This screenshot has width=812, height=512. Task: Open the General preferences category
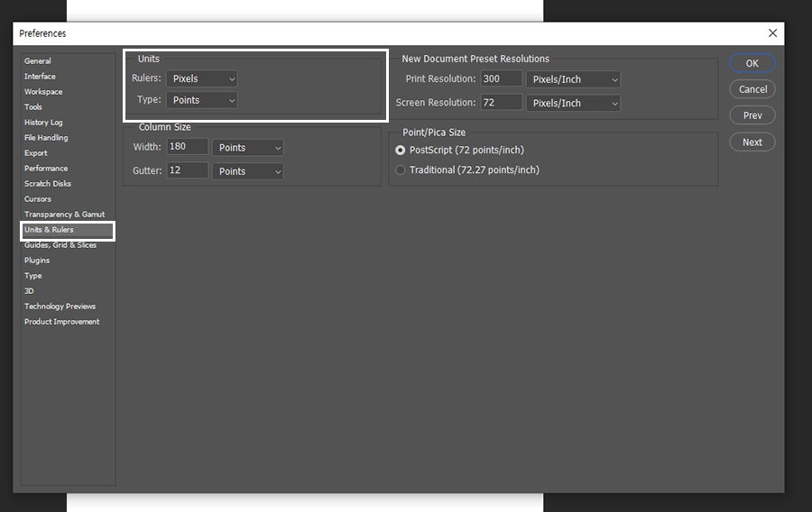click(x=38, y=61)
